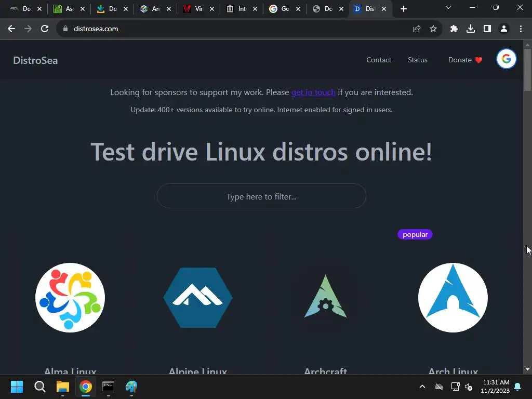View site info via the lock icon
This screenshot has height=399, width=532.
65,29
